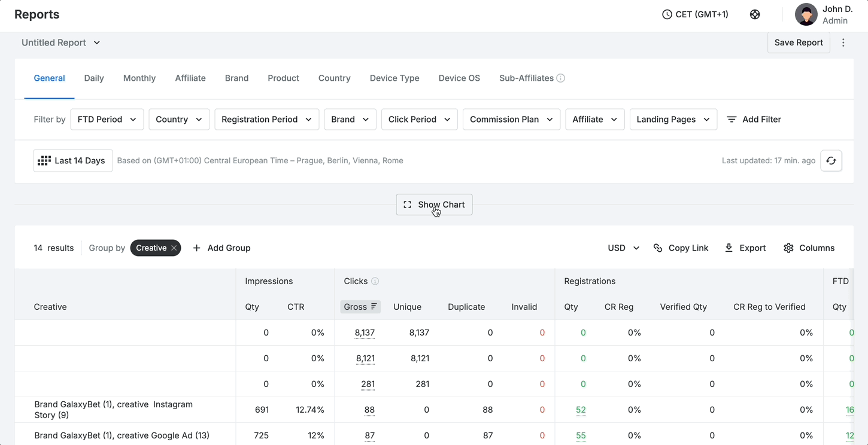Open the Columns settings gear

click(809, 248)
